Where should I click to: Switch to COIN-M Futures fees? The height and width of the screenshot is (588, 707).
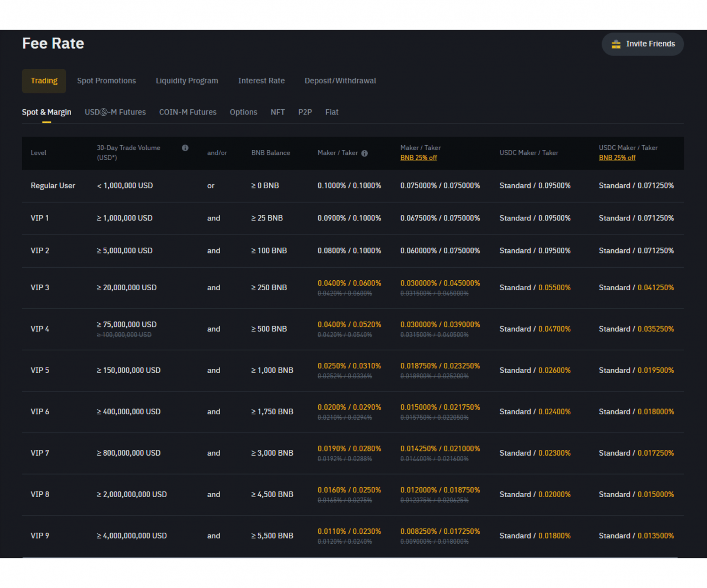point(188,112)
